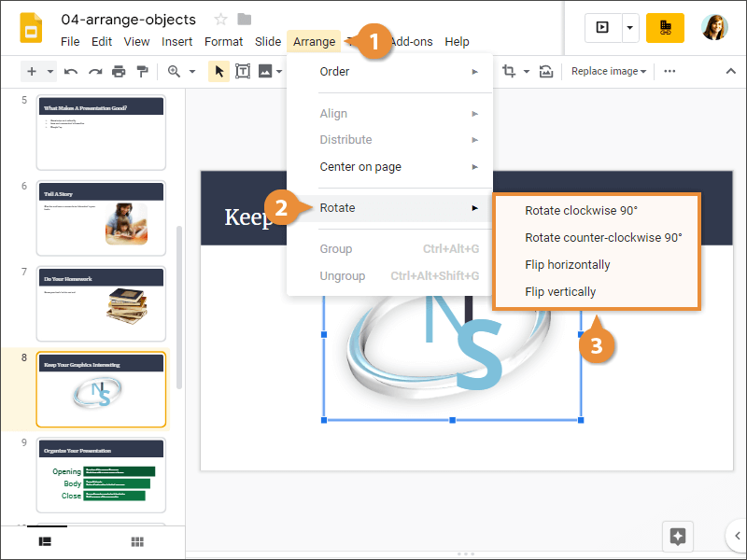Click the bottom-right handle of the selected image
Screen dimensions: 747x560
click(581, 420)
